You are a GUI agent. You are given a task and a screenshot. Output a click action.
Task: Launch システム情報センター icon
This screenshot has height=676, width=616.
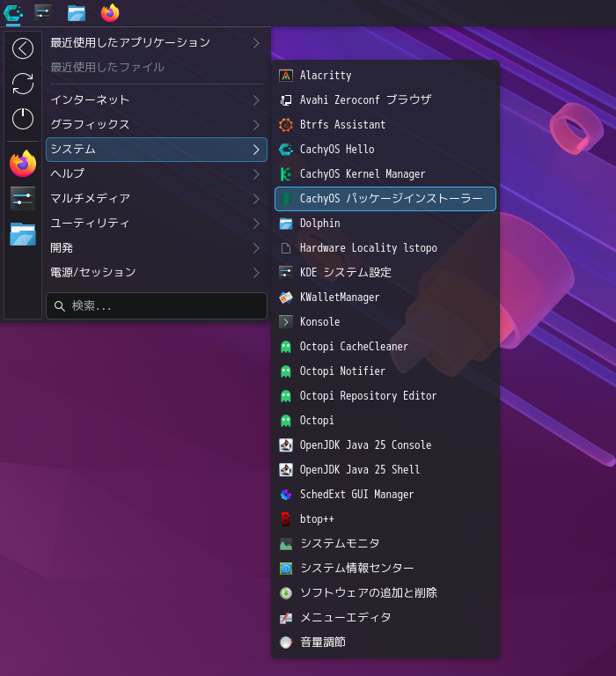(286, 569)
